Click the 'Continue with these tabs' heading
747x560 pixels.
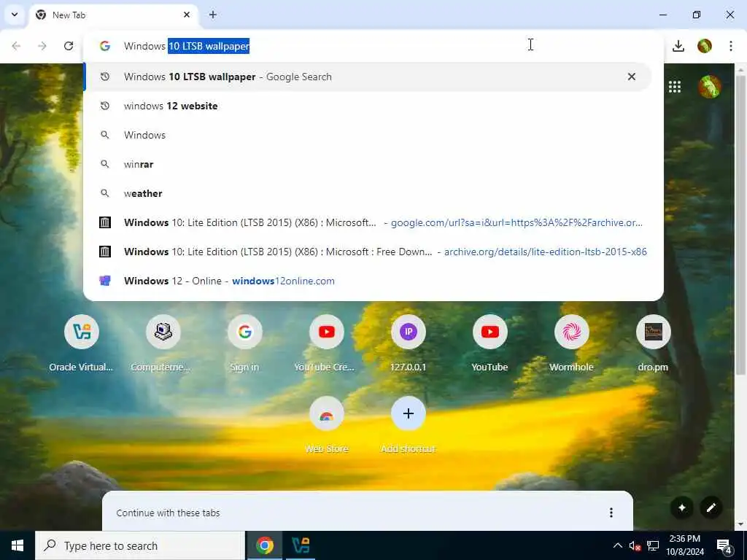pos(169,513)
